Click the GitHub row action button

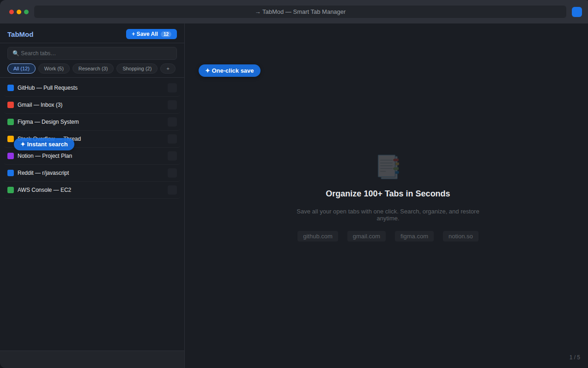click(x=172, y=88)
